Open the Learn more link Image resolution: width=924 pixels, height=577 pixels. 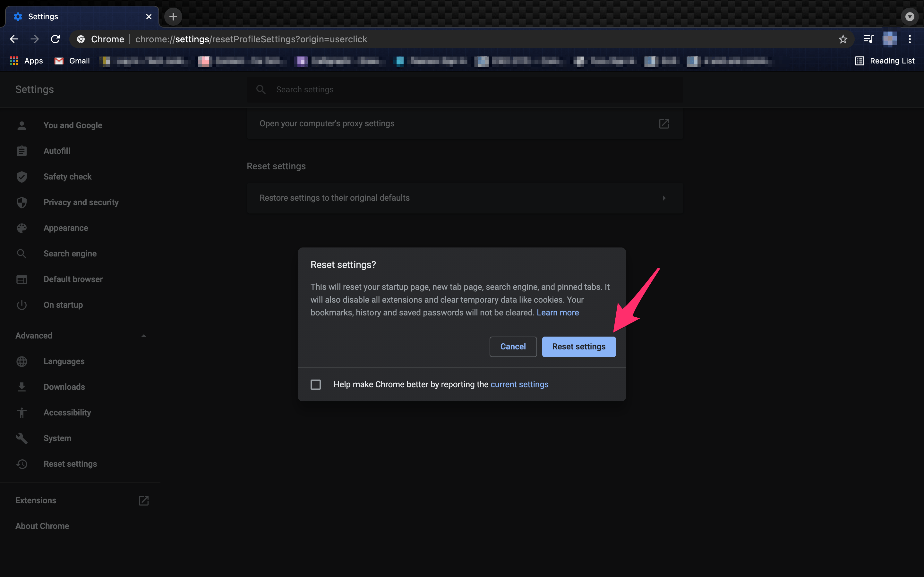558,313
